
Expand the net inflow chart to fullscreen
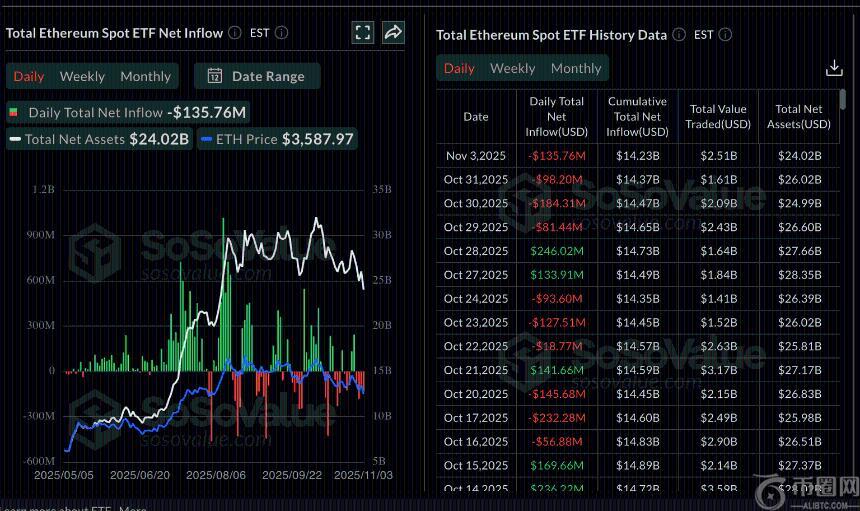pos(363,32)
